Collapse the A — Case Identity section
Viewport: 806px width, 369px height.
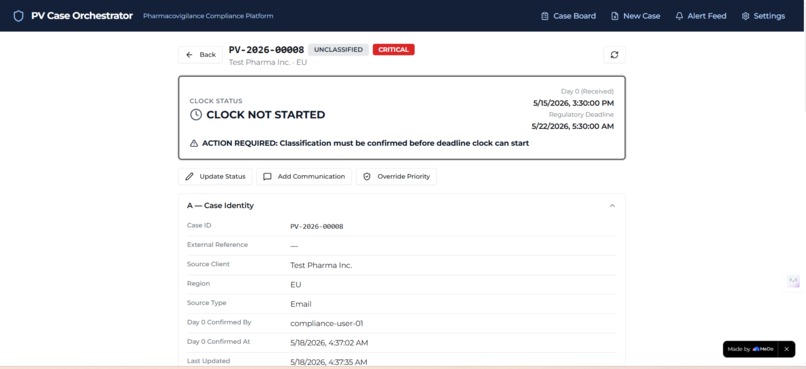coord(612,206)
